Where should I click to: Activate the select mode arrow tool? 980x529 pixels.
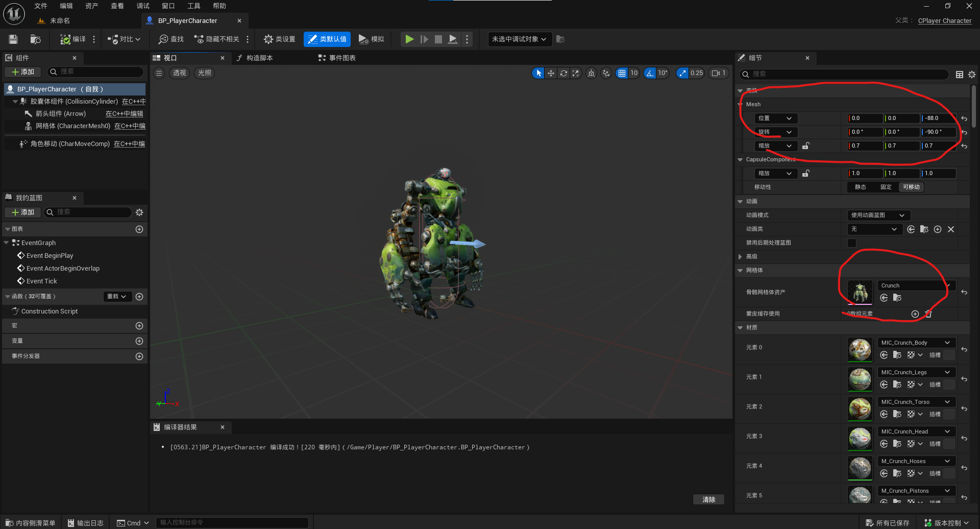[538, 73]
